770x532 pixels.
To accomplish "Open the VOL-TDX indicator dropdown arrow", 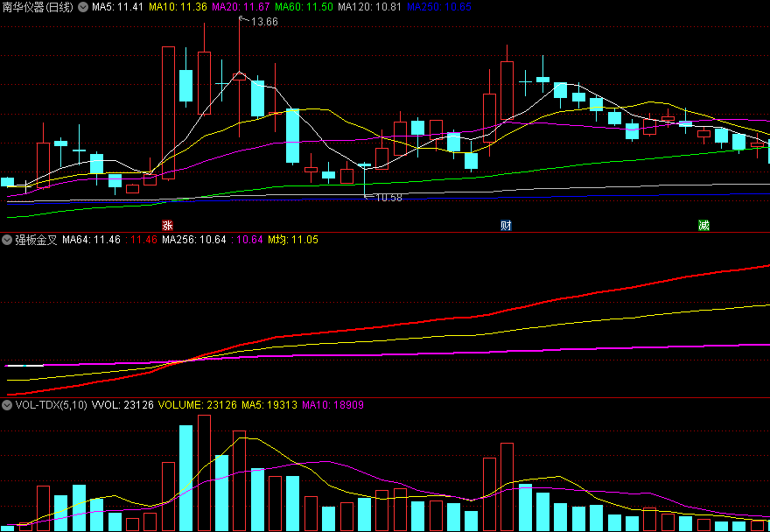I will (x=7, y=405).
